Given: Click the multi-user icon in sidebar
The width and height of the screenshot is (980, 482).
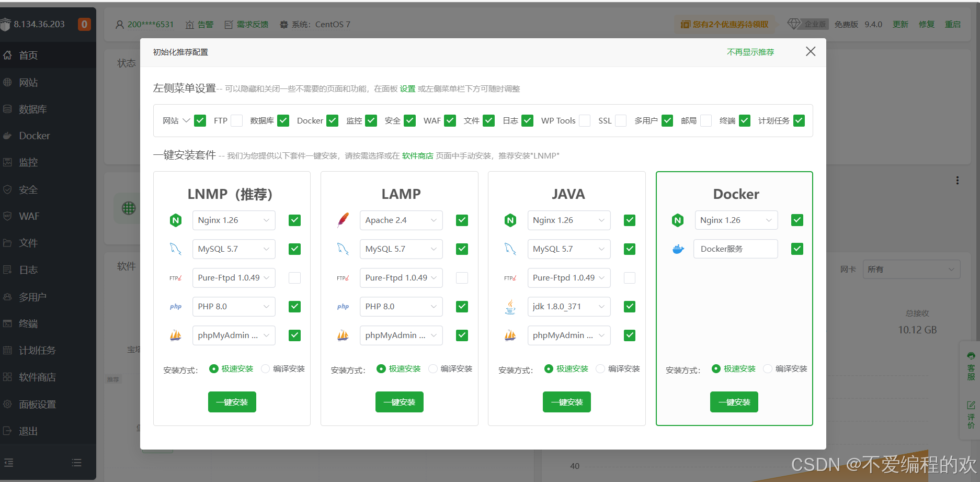Looking at the screenshot, I should pyautogui.click(x=7, y=297).
